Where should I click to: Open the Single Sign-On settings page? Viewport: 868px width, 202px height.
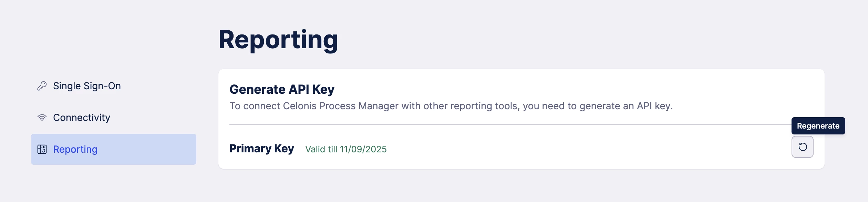point(87,86)
